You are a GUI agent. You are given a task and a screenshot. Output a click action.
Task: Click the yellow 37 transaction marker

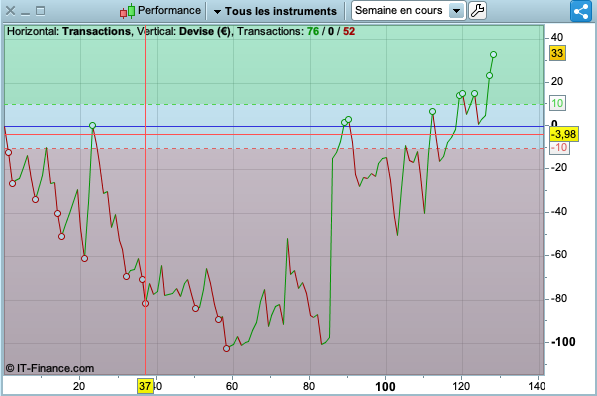coord(145,386)
